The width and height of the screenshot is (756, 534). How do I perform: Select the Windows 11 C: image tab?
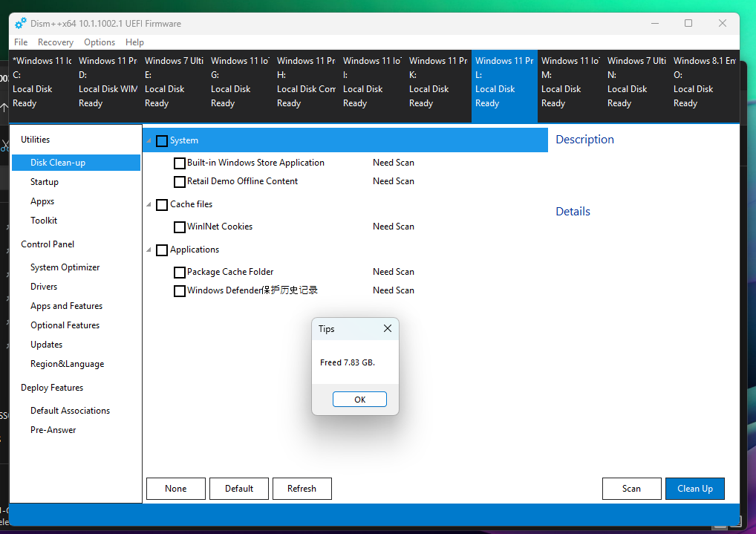(42, 86)
